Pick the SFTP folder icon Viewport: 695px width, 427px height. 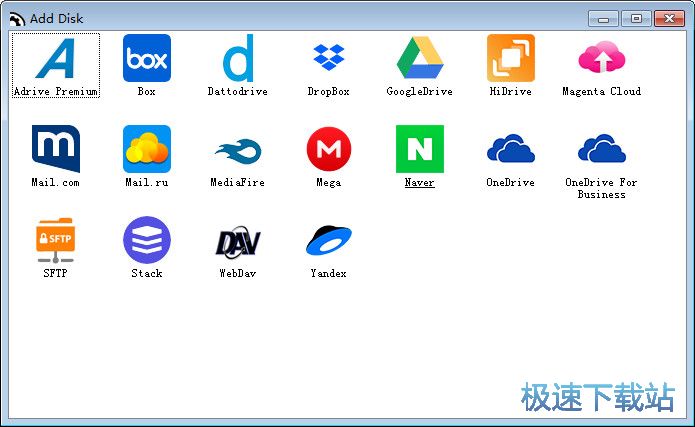point(56,241)
